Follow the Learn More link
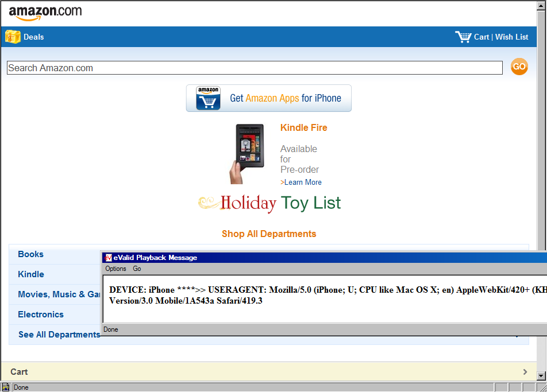Screen dimensions: 547x392 [301, 183]
